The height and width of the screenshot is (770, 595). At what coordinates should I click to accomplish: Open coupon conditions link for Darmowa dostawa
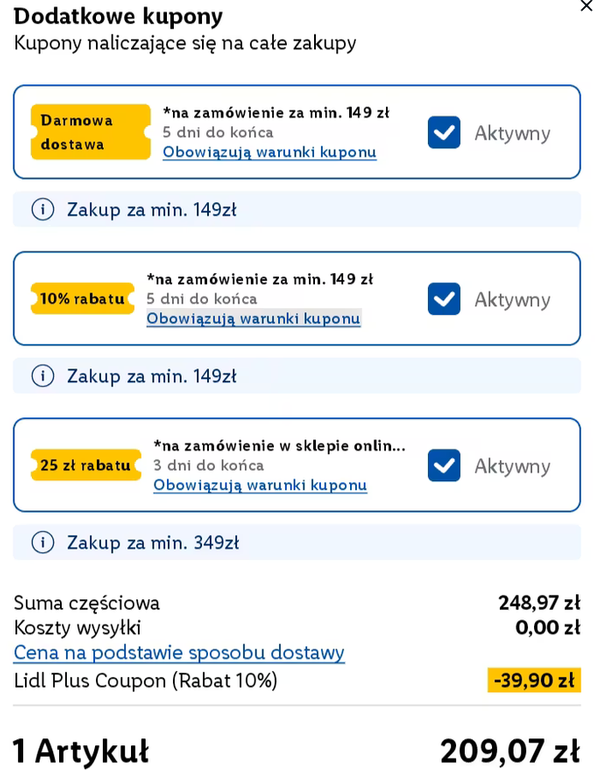coord(270,152)
